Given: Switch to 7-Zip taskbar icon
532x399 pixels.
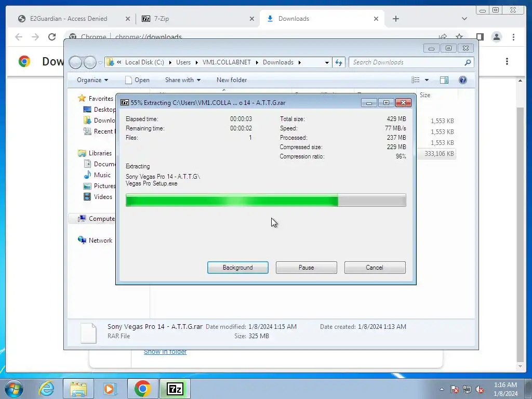Looking at the screenshot, I should (175, 389).
